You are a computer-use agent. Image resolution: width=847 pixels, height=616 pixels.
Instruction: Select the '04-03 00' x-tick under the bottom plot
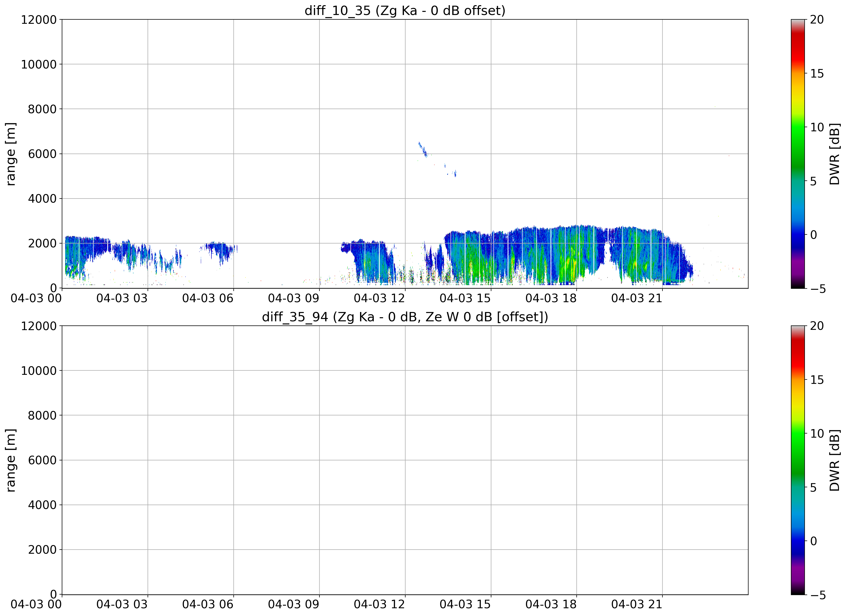(x=36, y=604)
